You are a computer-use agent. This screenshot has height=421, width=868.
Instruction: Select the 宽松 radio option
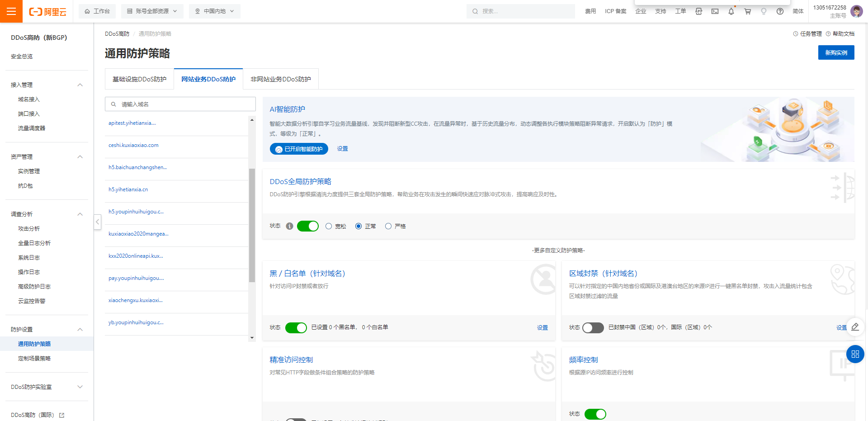pos(329,226)
